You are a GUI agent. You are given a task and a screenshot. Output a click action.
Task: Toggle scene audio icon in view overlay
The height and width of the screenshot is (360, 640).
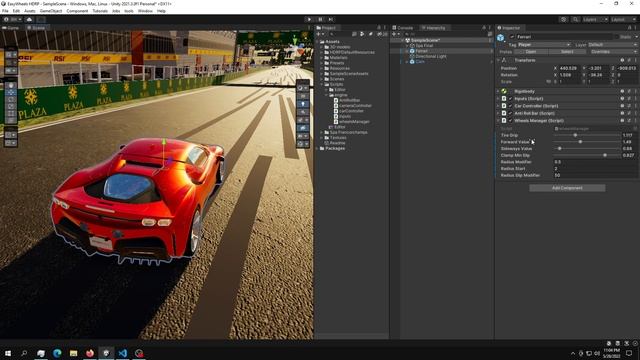303,112
